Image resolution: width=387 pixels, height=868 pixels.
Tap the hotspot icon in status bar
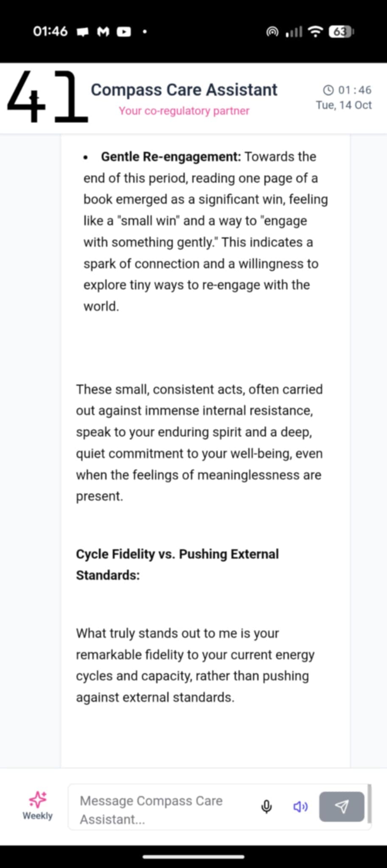point(272,32)
